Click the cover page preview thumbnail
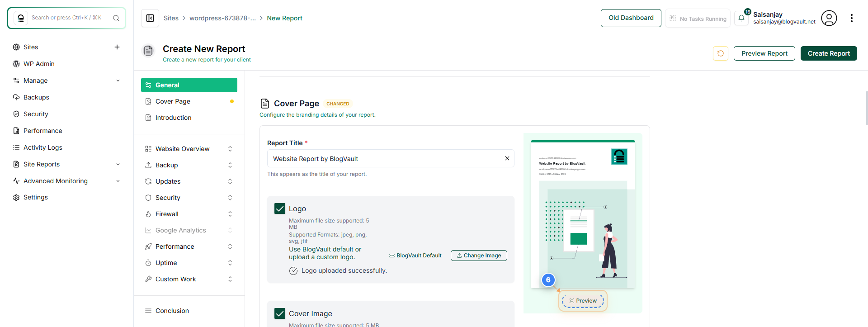 [x=583, y=214]
